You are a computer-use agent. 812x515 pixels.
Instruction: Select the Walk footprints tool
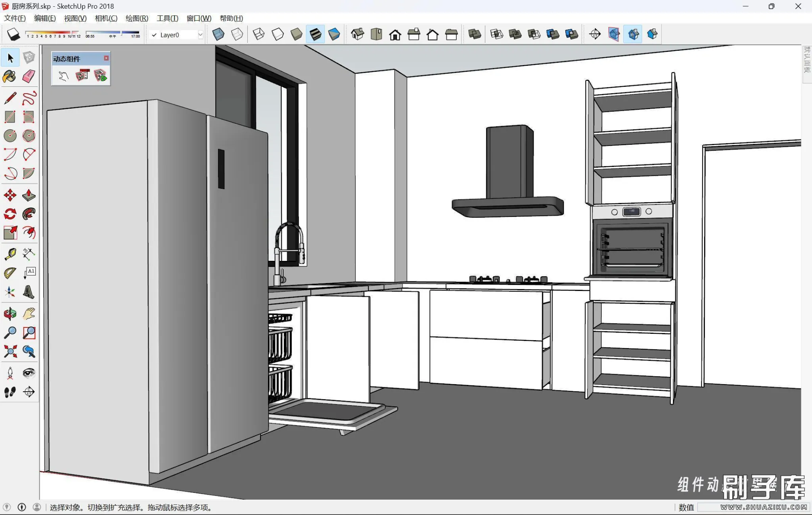point(10,392)
